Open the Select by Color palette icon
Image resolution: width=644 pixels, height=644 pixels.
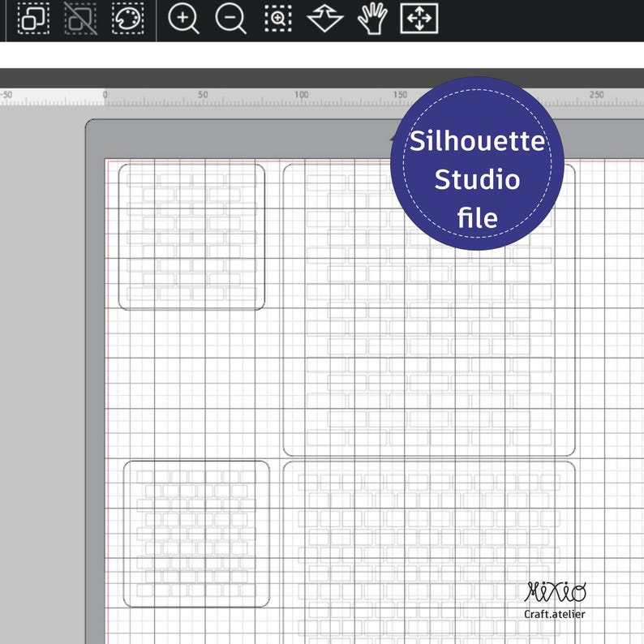coord(128,18)
